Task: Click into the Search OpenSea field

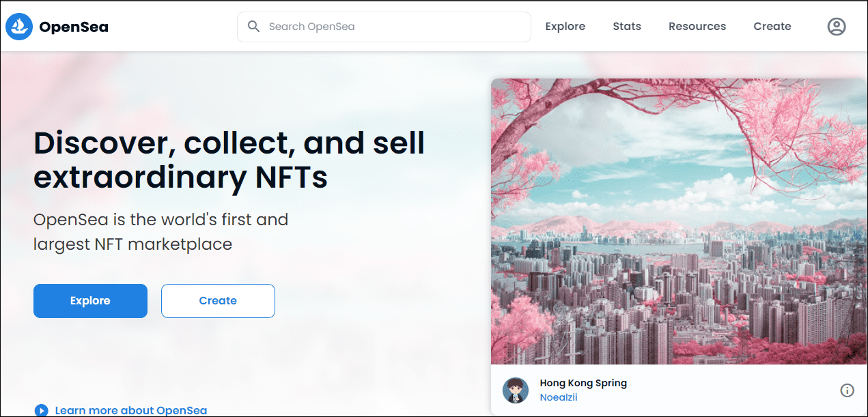Action: tap(384, 27)
